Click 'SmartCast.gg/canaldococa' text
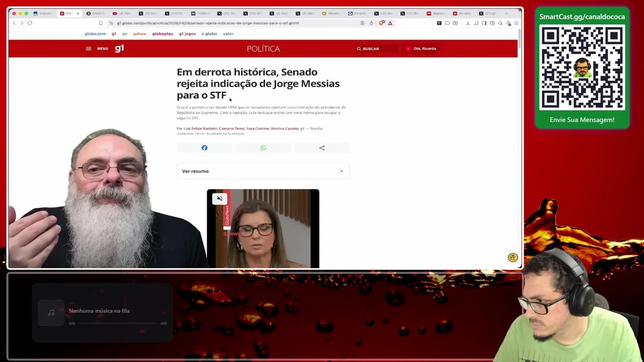This screenshot has height=362, width=644. (x=582, y=17)
